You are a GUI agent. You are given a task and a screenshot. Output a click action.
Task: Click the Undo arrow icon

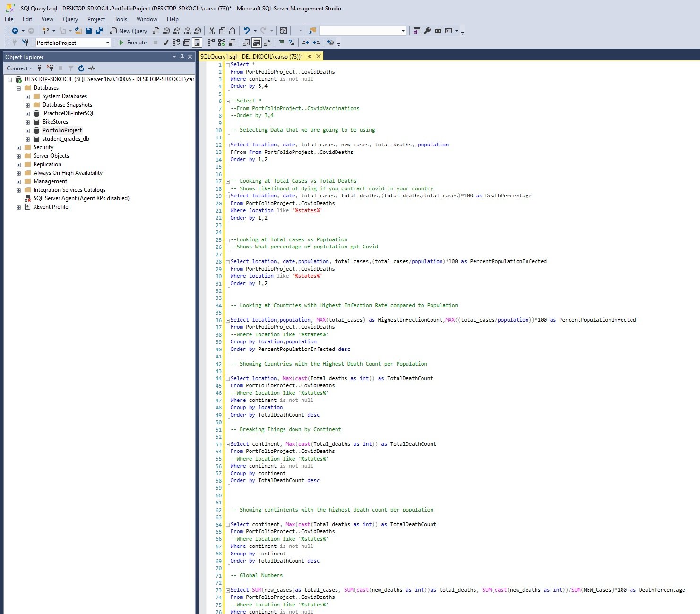[247, 31]
